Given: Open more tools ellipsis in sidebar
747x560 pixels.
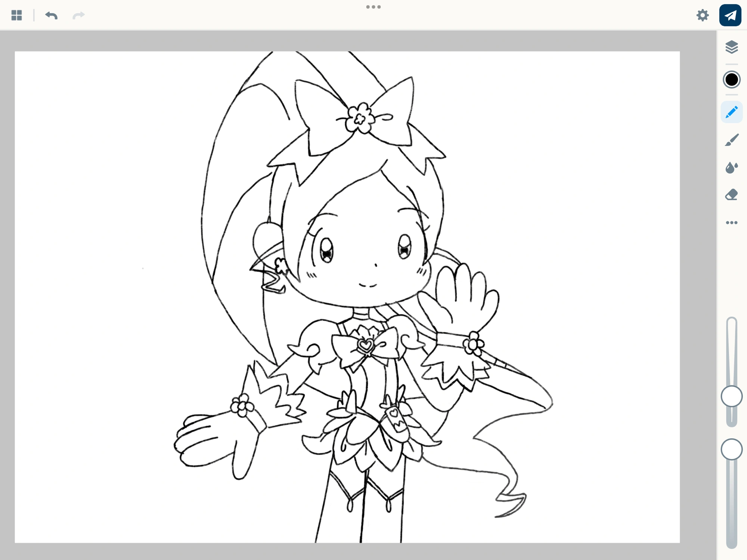Looking at the screenshot, I should [x=731, y=223].
